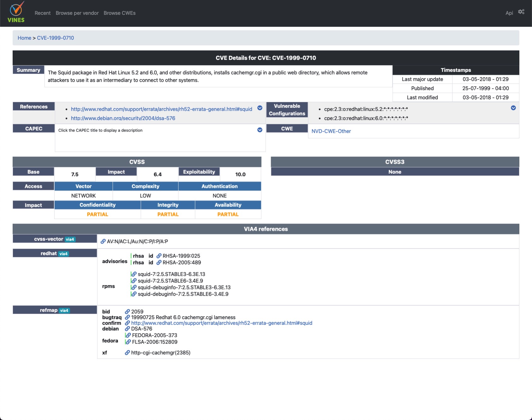Expand the CAPEC section chevron
The height and width of the screenshot is (420, 532).
(260, 130)
